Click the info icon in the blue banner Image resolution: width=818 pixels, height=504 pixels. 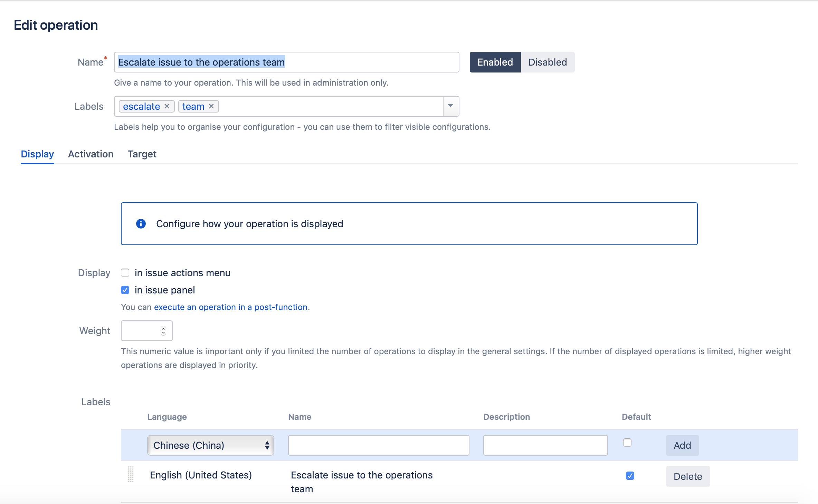click(141, 224)
